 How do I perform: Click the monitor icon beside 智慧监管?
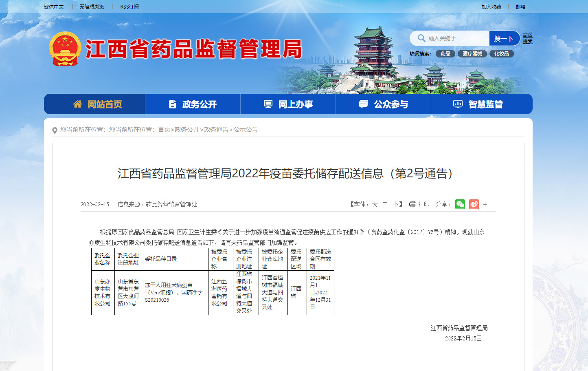[x=457, y=104]
